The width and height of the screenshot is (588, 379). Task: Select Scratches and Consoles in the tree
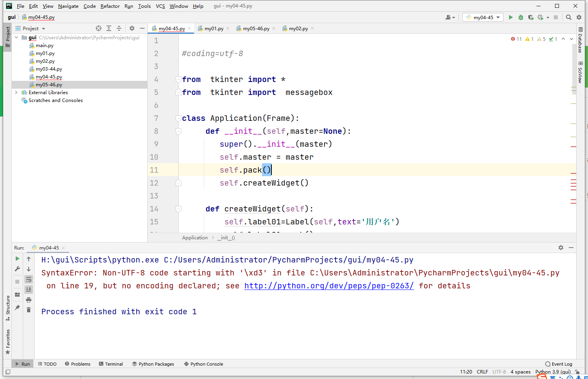(55, 100)
